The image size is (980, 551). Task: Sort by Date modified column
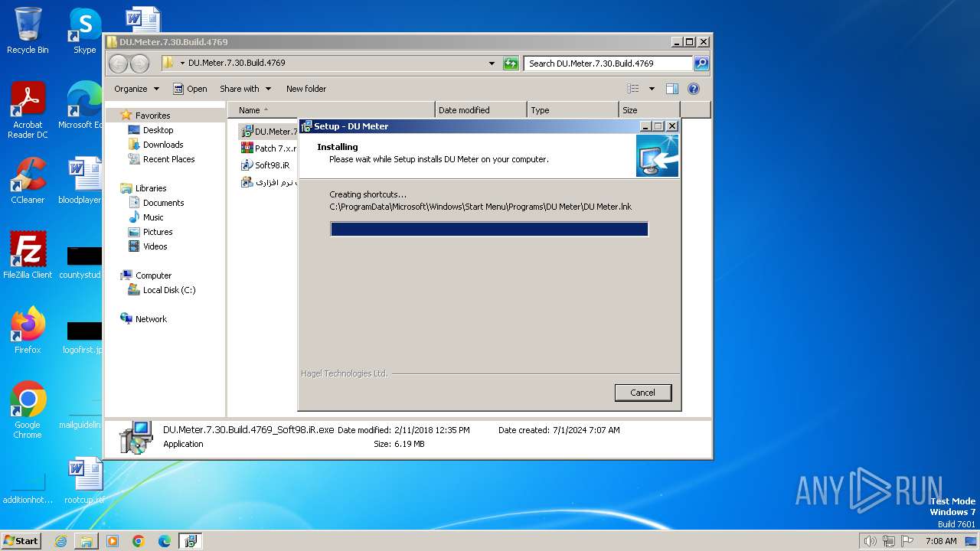point(481,110)
